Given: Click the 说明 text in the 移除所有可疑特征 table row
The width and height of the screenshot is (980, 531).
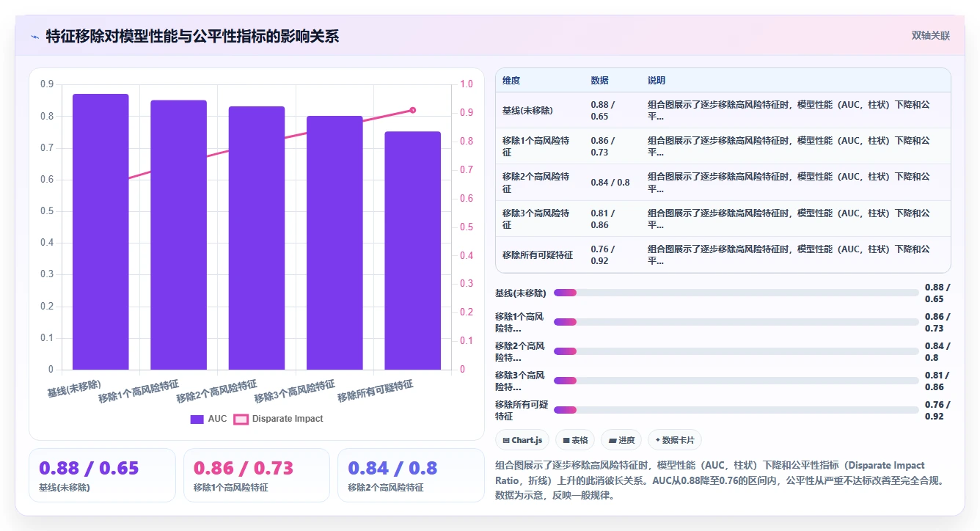Looking at the screenshot, I should coord(789,255).
